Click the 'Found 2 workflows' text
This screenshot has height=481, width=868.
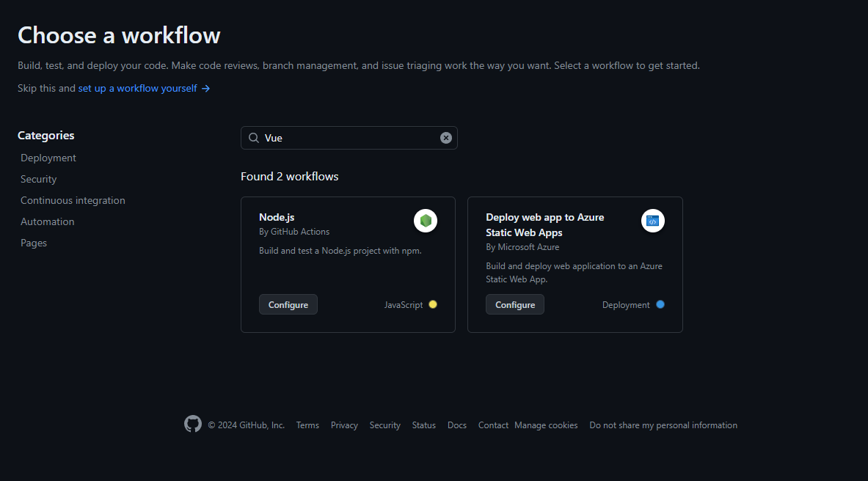click(x=290, y=176)
